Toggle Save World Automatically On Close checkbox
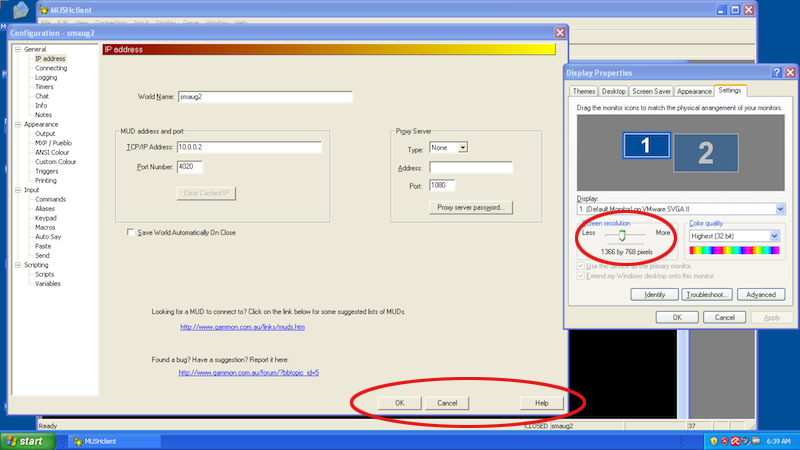 pyautogui.click(x=131, y=232)
